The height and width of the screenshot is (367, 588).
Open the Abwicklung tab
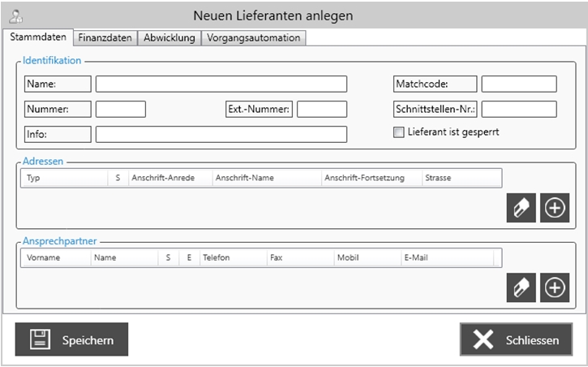[169, 37]
